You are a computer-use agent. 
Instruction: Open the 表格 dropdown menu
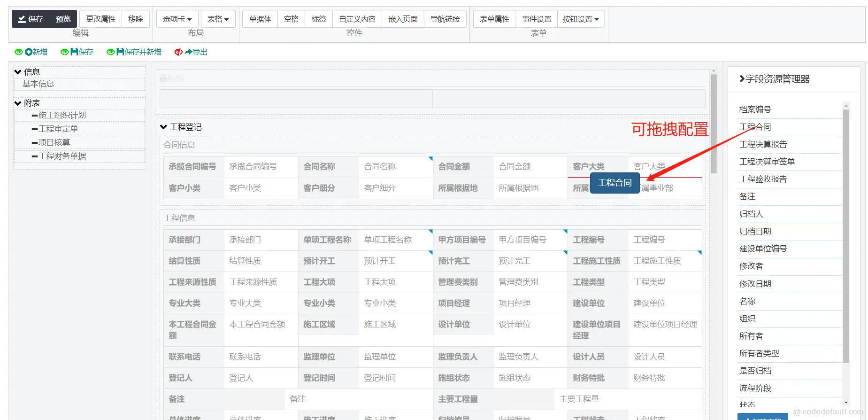pyautogui.click(x=218, y=19)
